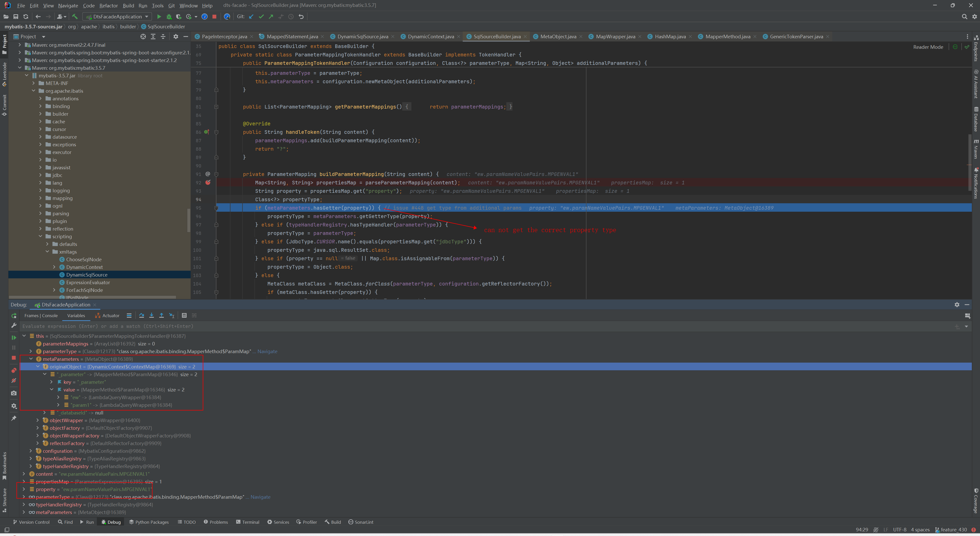
Task: Open the Refactor menu
Action: (x=108, y=6)
